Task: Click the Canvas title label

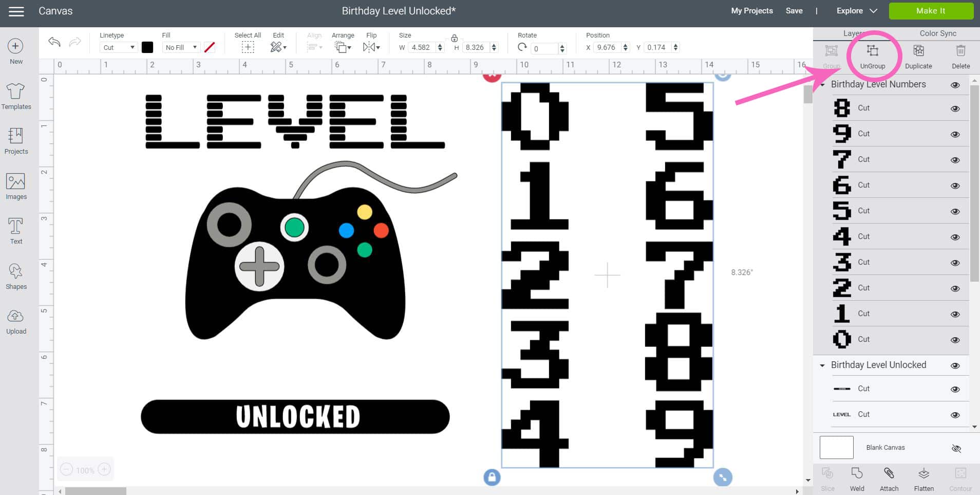Action: click(x=55, y=11)
